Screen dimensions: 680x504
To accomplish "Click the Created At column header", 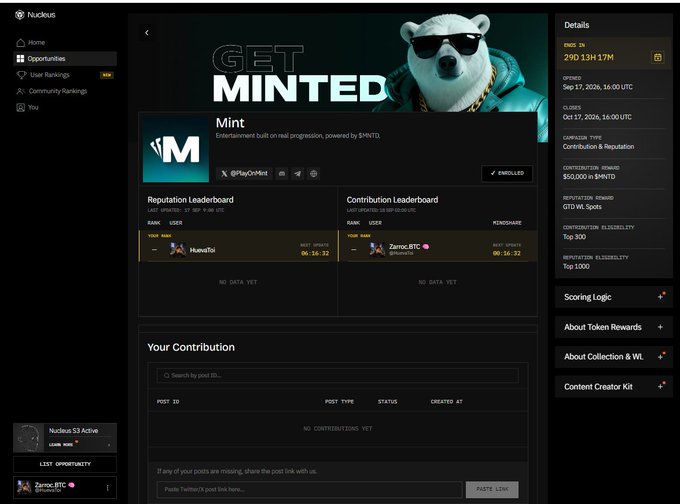I will pyautogui.click(x=447, y=402).
